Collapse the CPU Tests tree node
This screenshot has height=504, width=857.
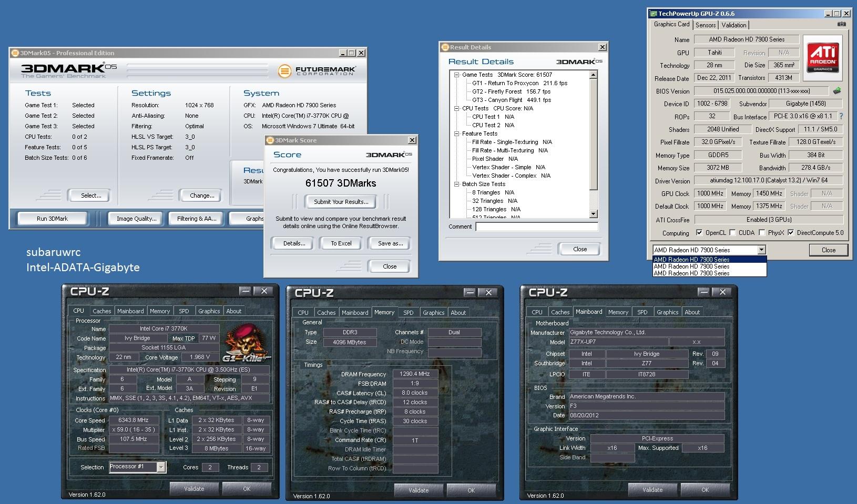click(456, 108)
